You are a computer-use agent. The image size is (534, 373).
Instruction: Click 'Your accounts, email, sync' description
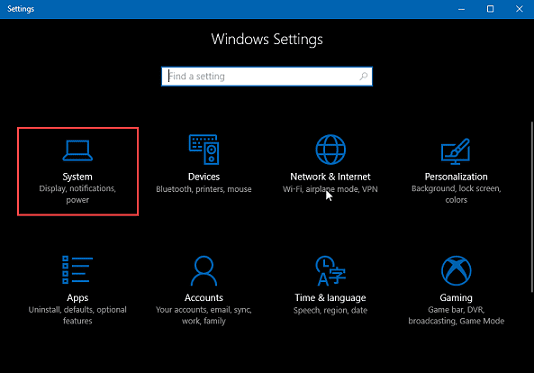[204, 315]
